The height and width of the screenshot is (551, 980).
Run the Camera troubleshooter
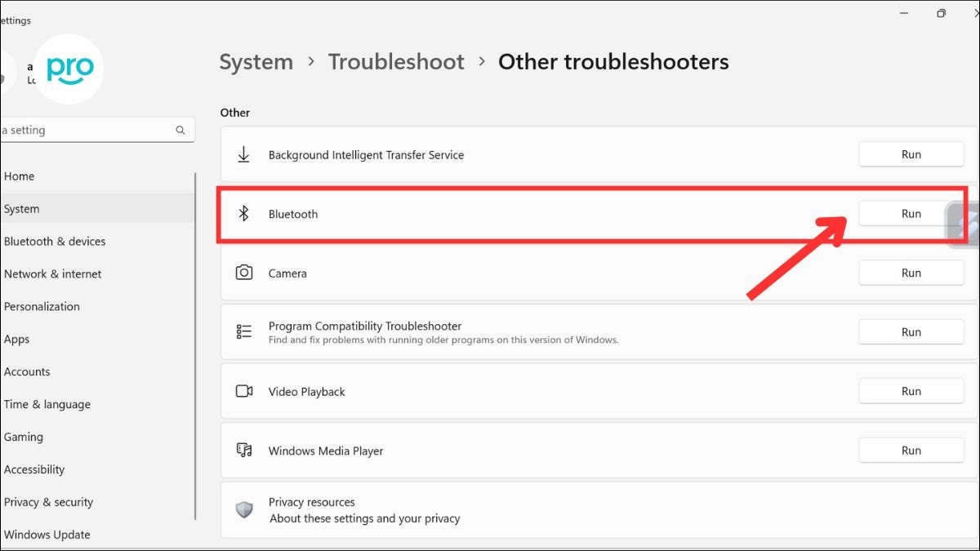(x=911, y=273)
